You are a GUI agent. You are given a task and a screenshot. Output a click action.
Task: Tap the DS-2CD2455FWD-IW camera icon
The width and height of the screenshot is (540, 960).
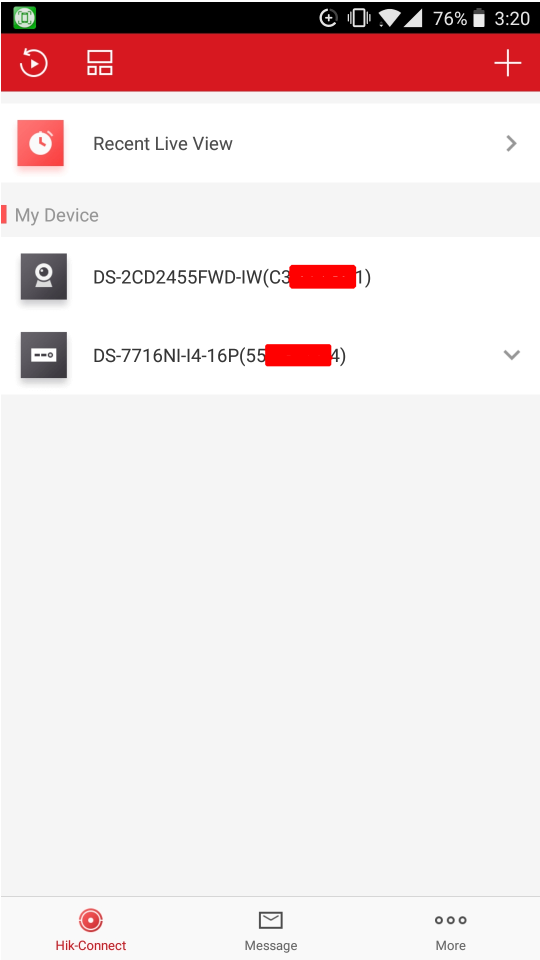click(x=43, y=277)
